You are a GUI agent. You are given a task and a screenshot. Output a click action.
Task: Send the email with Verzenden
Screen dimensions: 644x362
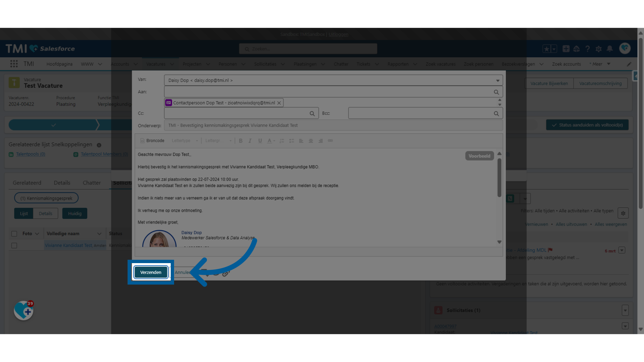click(x=151, y=272)
